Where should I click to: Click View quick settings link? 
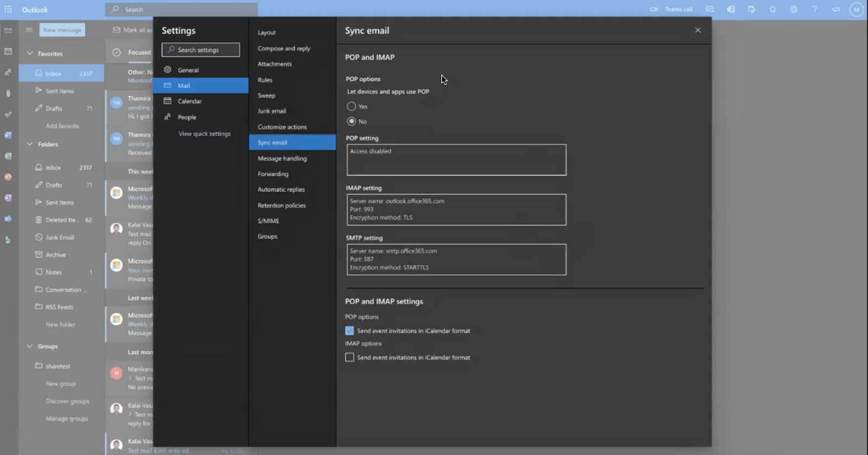pos(205,133)
